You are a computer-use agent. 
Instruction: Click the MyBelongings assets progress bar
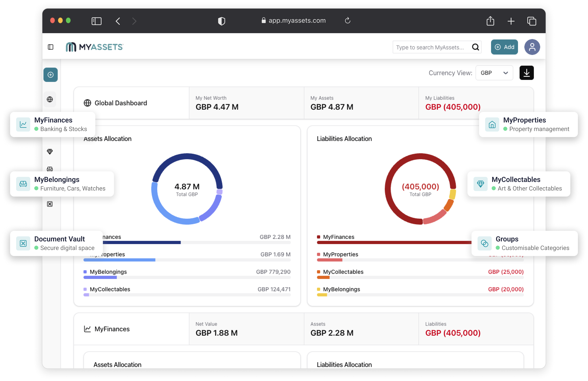point(187,278)
